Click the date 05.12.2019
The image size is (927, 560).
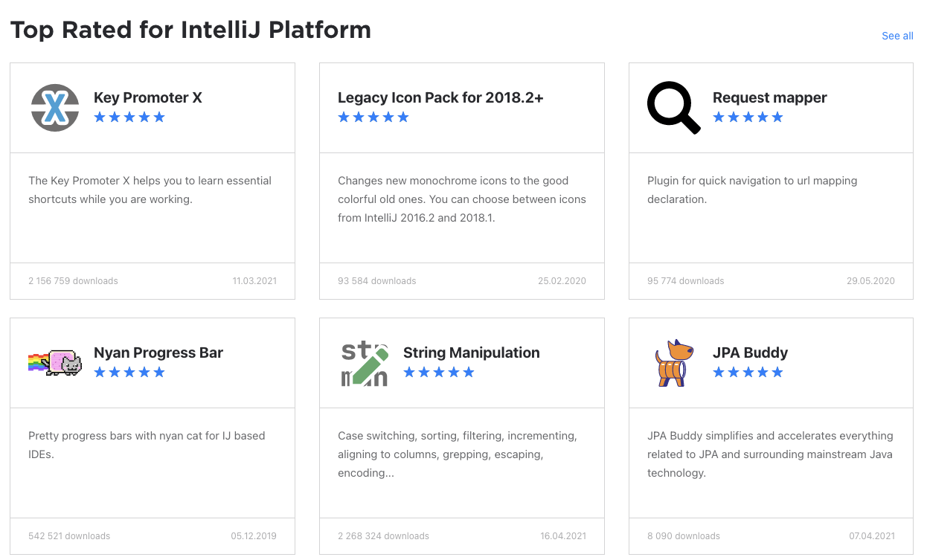[x=254, y=536]
